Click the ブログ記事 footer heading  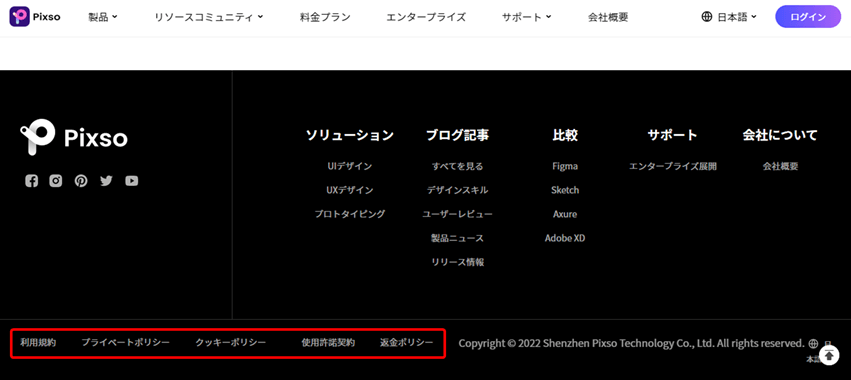[x=458, y=135]
